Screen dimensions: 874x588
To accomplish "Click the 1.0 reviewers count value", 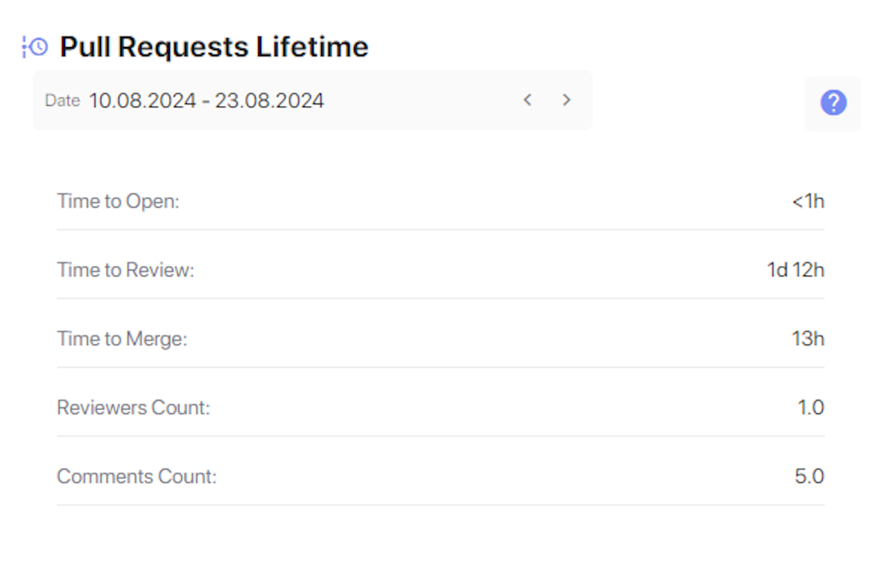I will pos(811,408).
